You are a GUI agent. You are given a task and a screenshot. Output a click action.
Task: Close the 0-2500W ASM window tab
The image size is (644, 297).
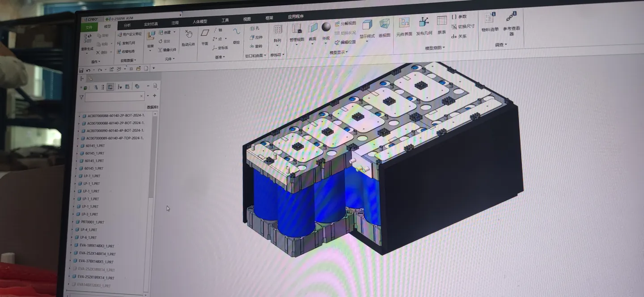point(181,15)
